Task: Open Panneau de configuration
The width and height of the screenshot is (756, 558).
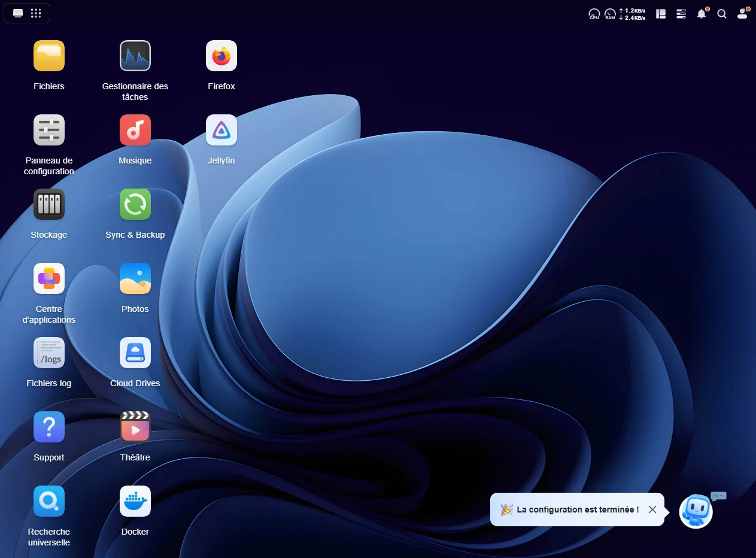Action: [x=49, y=131]
